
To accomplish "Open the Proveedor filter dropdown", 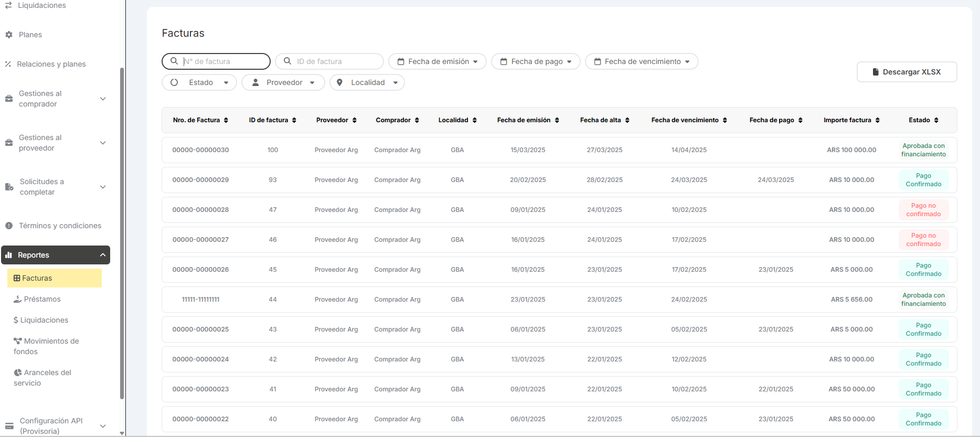I will [x=283, y=82].
